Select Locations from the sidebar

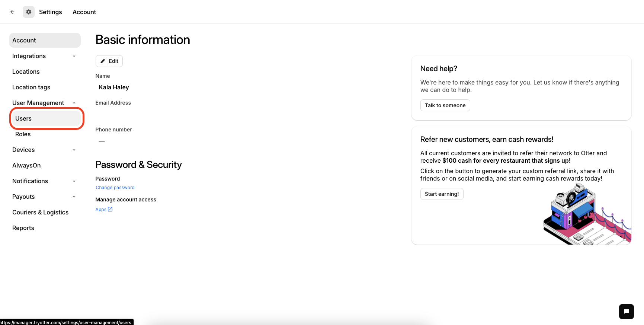tap(26, 71)
